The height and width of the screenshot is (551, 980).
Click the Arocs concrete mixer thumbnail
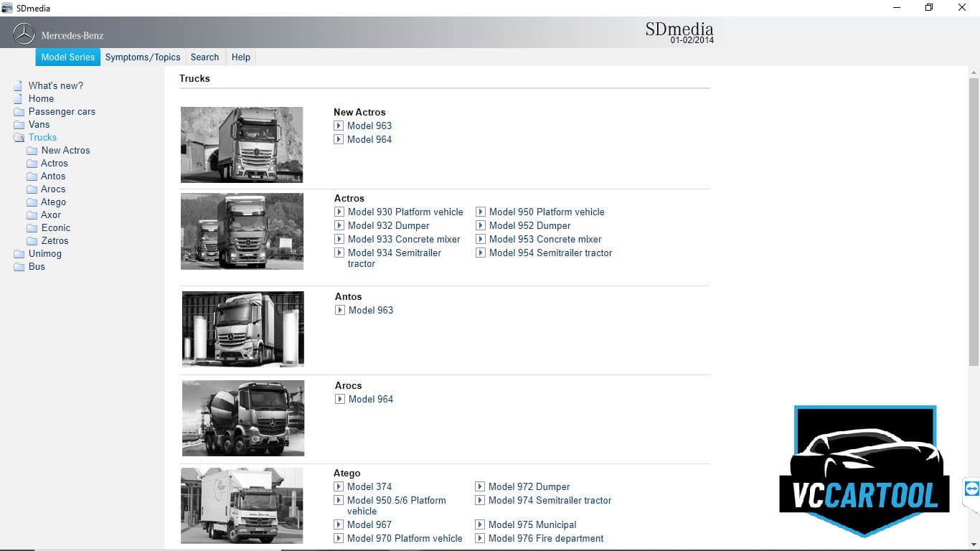coord(243,418)
